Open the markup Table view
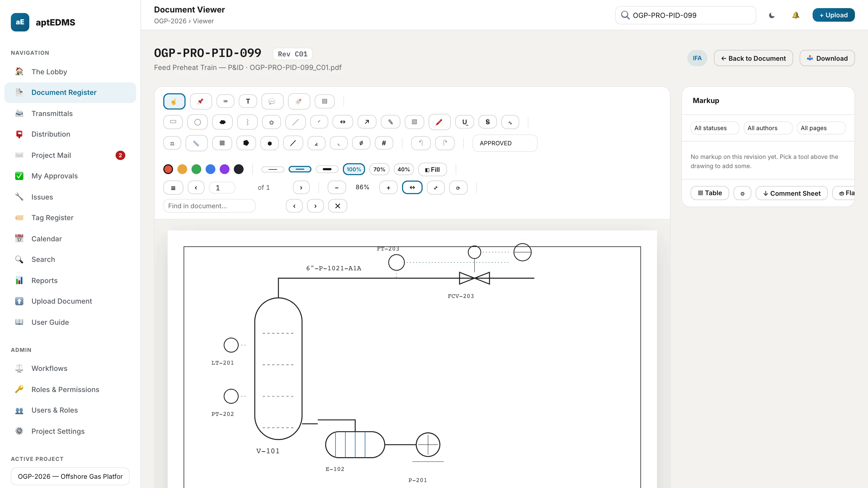 coord(710,193)
